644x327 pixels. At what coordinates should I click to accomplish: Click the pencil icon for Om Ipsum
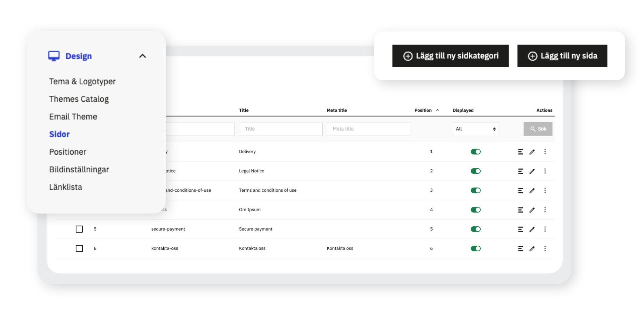532,210
